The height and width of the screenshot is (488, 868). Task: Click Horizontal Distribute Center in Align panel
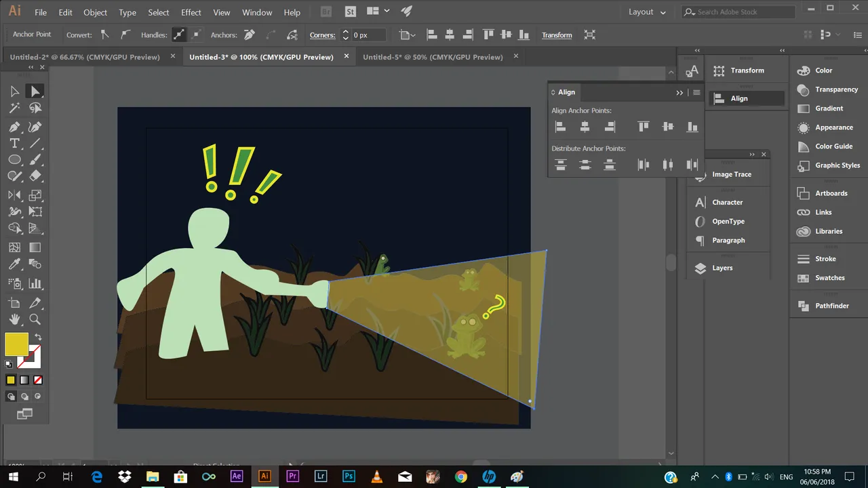668,164
